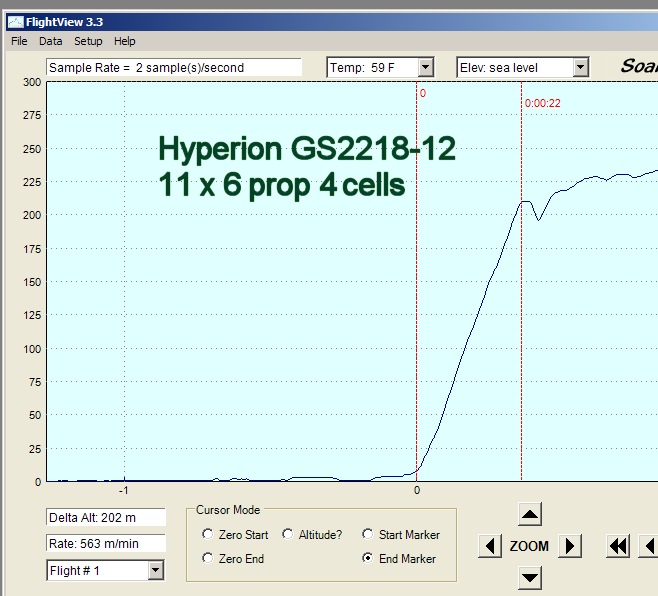The height and width of the screenshot is (596, 658).
Task: Click the Delta Alt: 202 m field
Action: tap(106, 518)
